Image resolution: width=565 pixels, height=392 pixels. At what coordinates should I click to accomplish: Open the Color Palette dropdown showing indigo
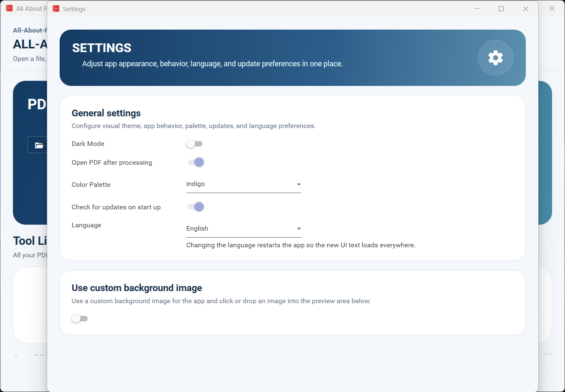click(244, 184)
